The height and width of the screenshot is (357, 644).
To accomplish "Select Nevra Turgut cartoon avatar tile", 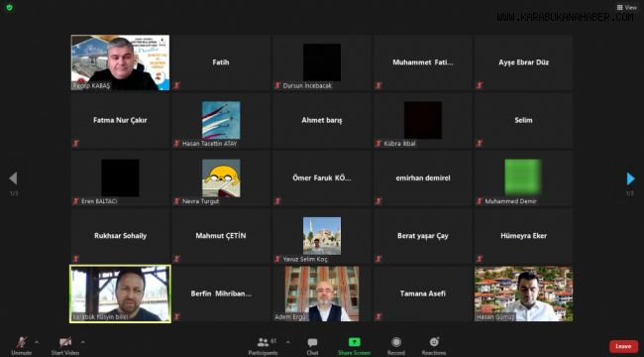I will point(221,178).
